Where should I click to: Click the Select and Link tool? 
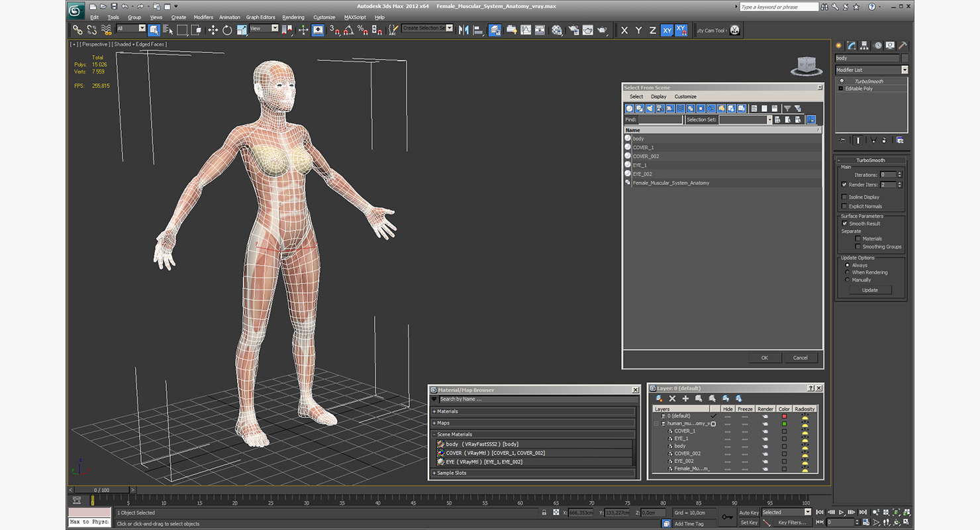click(77, 30)
